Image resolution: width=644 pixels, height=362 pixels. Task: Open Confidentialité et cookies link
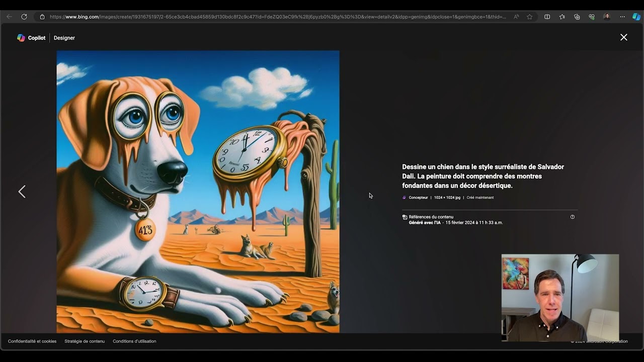(32, 341)
